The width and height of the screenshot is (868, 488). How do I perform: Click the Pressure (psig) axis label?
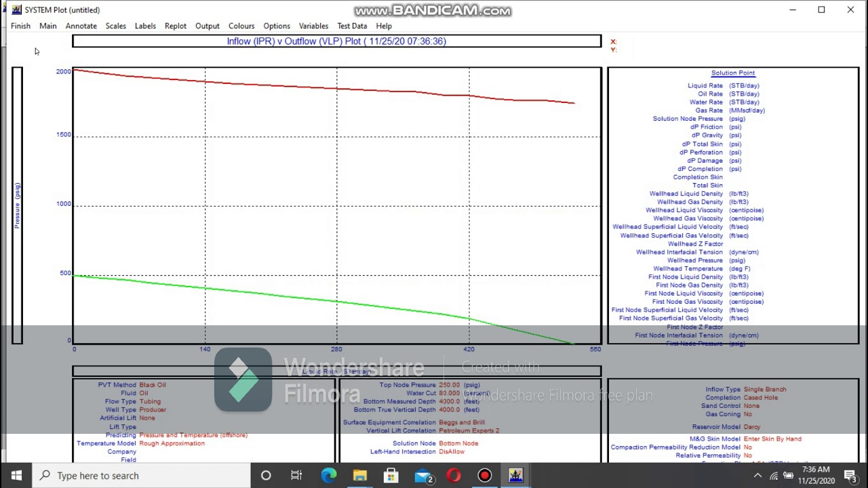coord(18,205)
